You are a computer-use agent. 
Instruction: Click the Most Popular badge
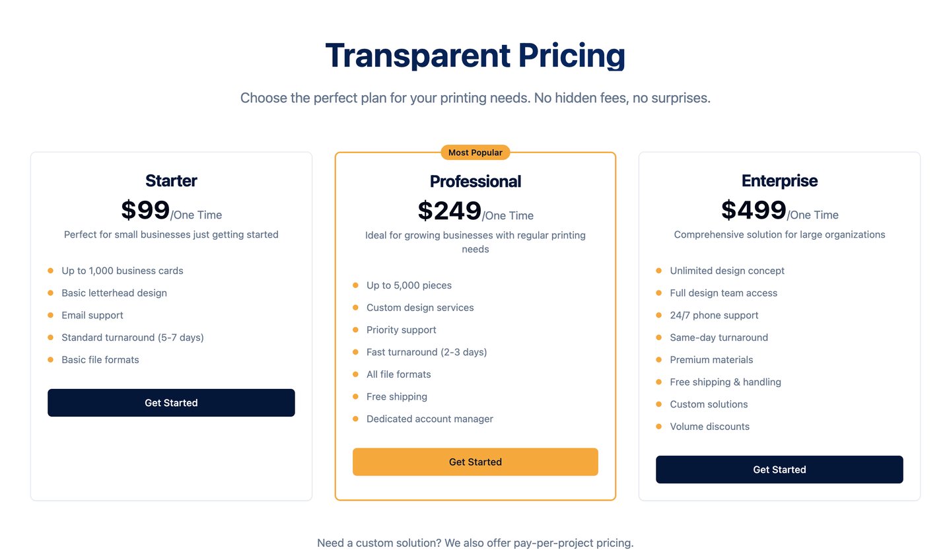pos(475,153)
